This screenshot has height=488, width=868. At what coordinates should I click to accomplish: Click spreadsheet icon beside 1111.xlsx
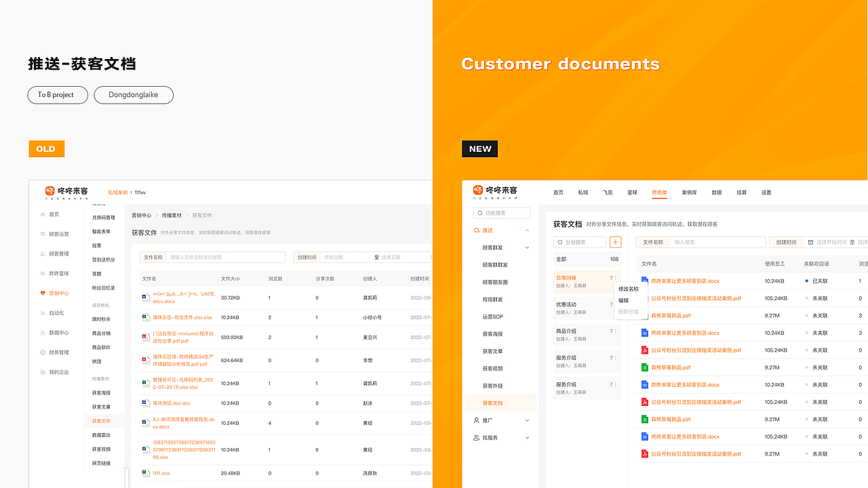145,472
